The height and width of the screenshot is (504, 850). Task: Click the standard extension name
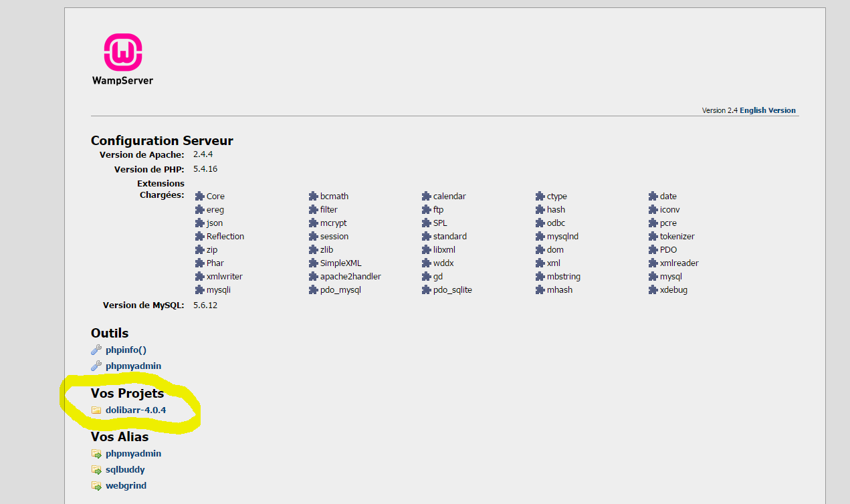[450, 236]
